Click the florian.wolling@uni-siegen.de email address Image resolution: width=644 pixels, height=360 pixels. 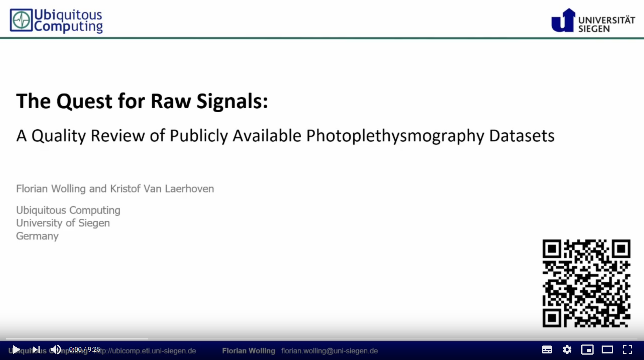[329, 351]
